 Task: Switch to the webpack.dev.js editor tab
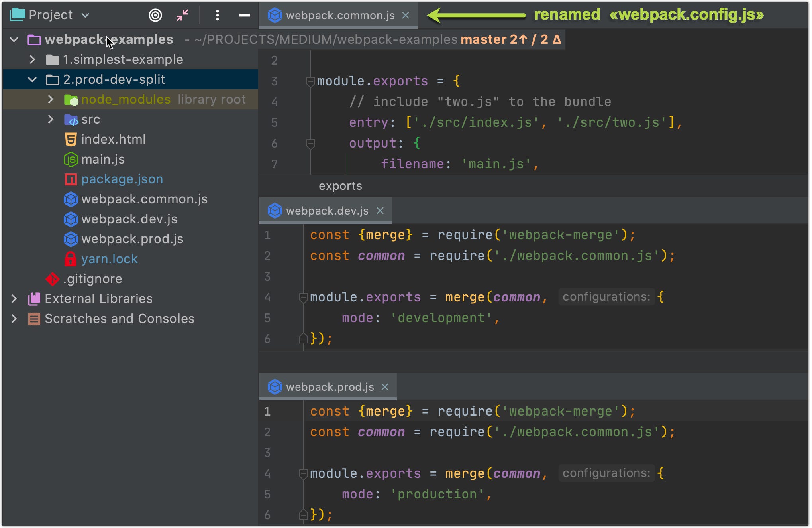pyautogui.click(x=327, y=211)
